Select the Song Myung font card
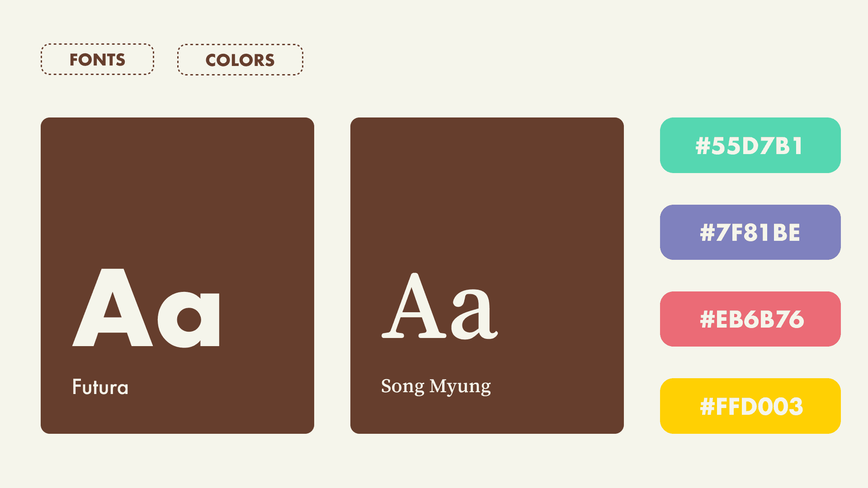 487,276
